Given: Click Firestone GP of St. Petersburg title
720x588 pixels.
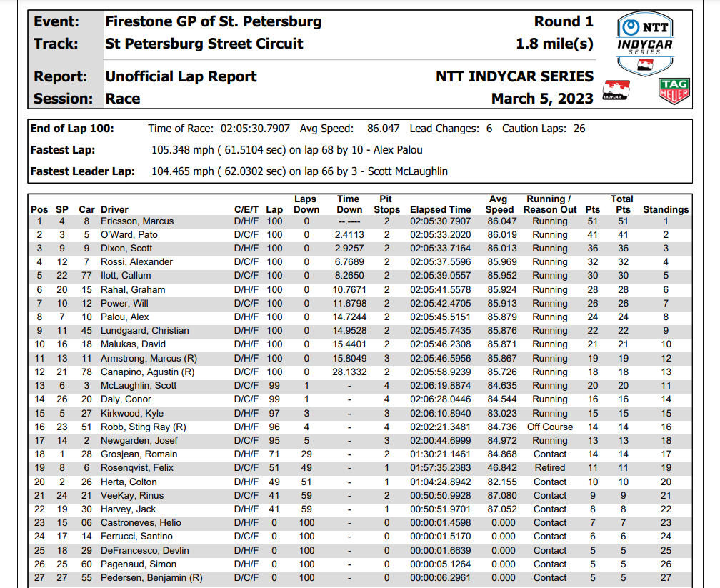Looking at the screenshot, I should [x=214, y=21].
